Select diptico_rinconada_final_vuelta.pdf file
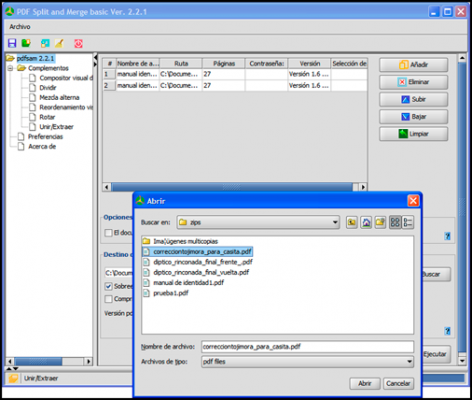This screenshot has height=400, width=472. (196, 272)
